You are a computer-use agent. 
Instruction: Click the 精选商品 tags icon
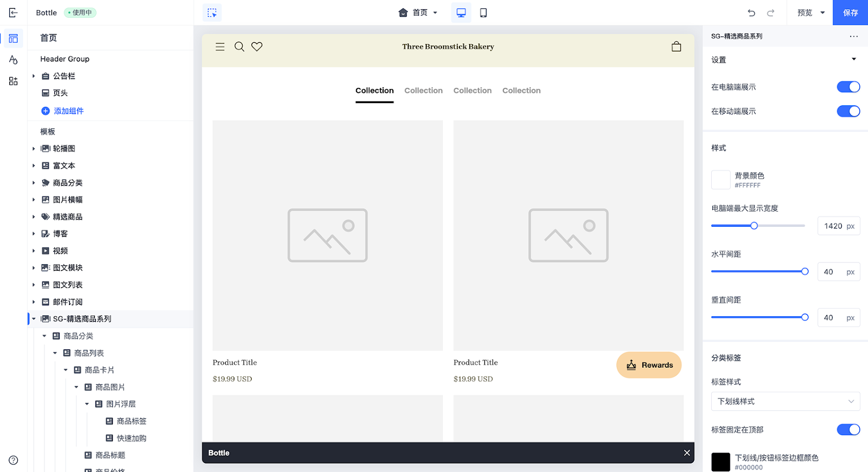click(46, 217)
